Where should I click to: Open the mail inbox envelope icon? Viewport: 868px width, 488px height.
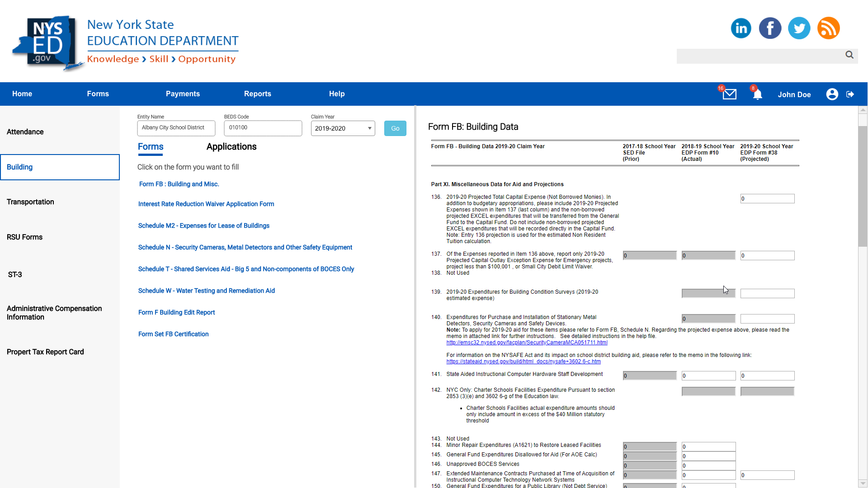729,94
